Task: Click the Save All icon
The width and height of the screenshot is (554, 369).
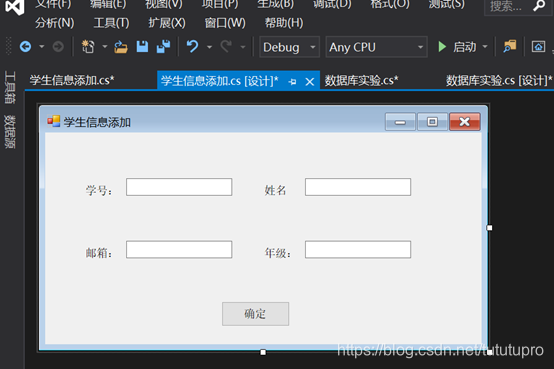Action: pos(163,47)
